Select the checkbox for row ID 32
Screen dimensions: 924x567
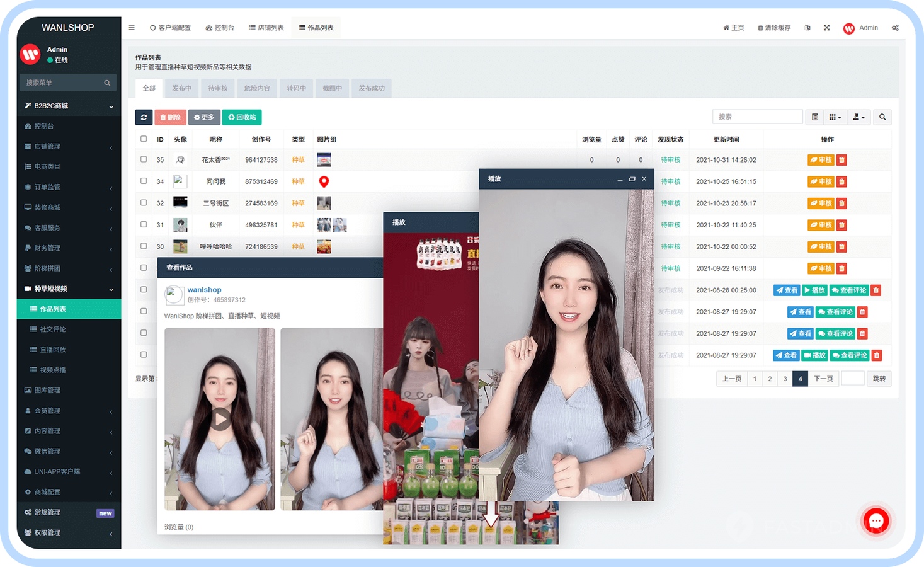point(144,203)
